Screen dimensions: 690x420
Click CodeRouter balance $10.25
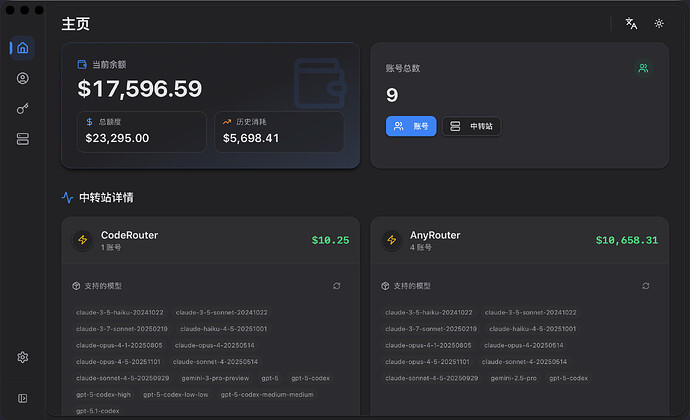(330, 240)
